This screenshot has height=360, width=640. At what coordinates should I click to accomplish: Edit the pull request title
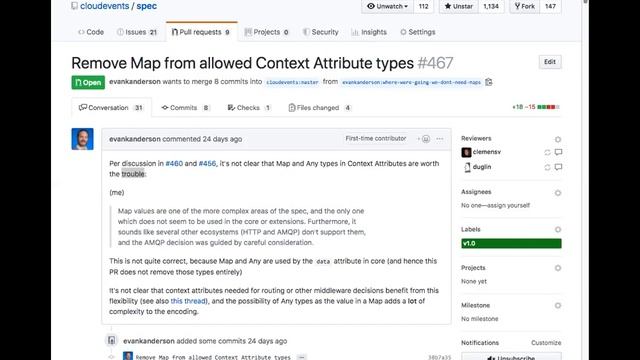coord(550,62)
